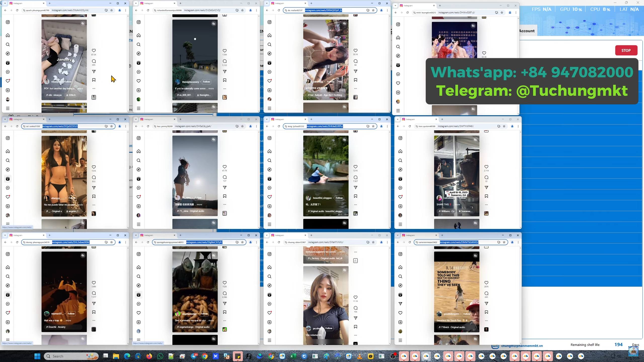The height and width of the screenshot is (362, 644).
Task: Follow thenightscenery on the reel
Action: (206, 82)
